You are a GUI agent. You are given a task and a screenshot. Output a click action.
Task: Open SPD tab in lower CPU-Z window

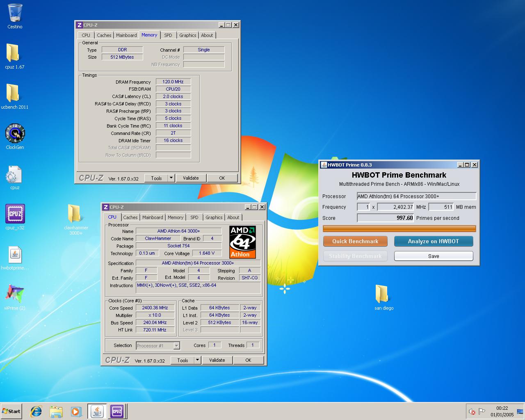point(194,217)
